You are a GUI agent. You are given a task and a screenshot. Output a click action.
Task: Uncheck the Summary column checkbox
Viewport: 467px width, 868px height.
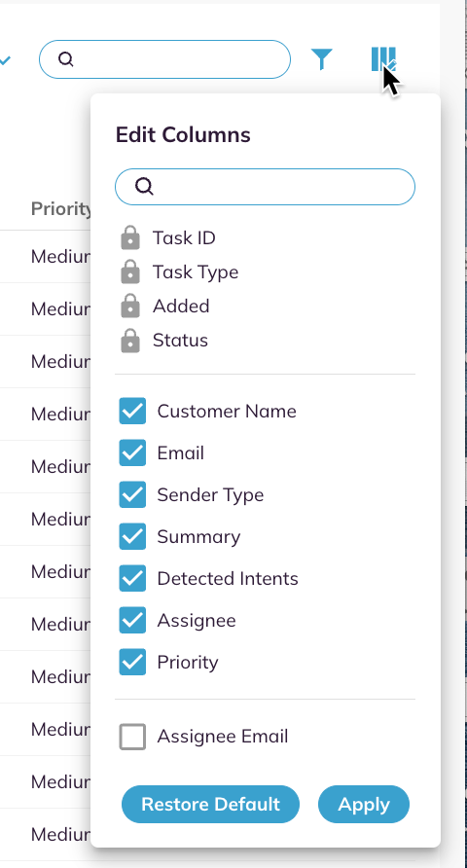pos(132,536)
